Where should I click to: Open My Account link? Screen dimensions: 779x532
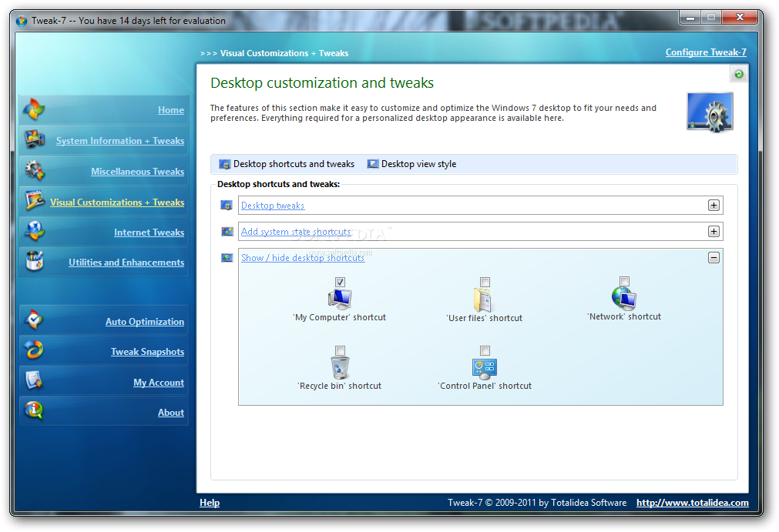click(x=159, y=383)
